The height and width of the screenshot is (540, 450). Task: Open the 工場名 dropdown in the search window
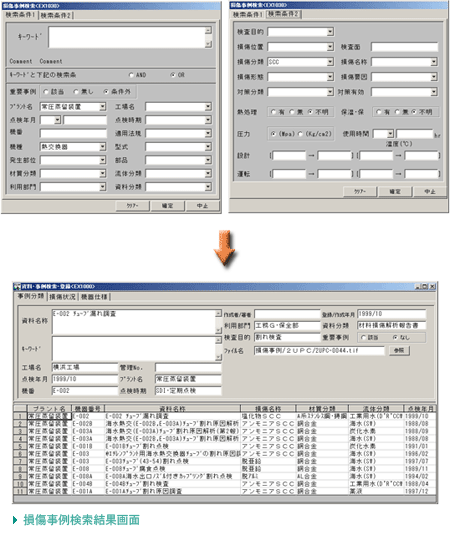[208, 107]
